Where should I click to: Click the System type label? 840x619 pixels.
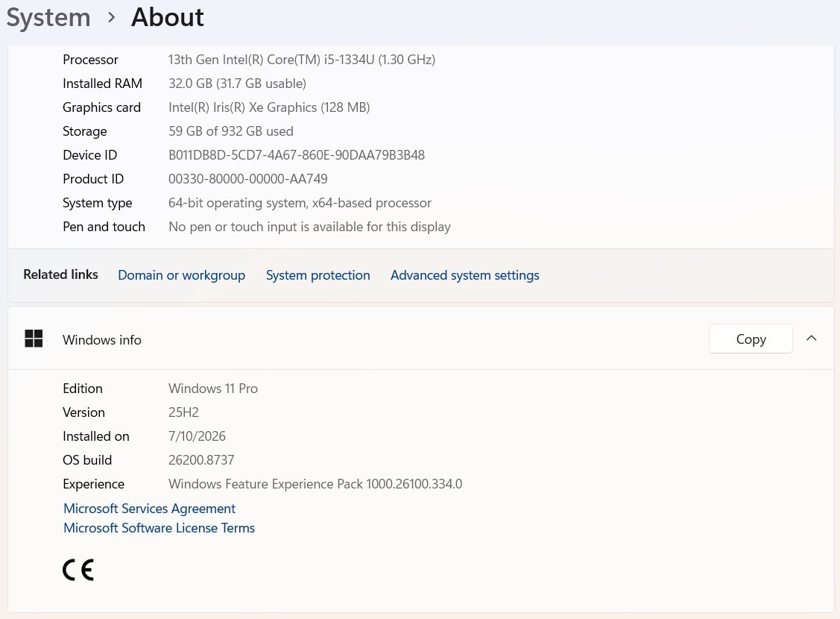(98, 203)
